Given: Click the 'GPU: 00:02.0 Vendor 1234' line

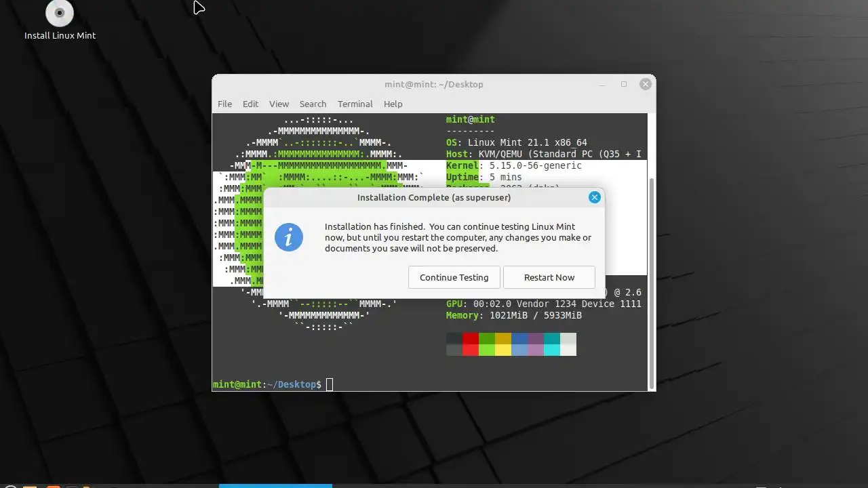Looking at the screenshot, I should pos(544,304).
